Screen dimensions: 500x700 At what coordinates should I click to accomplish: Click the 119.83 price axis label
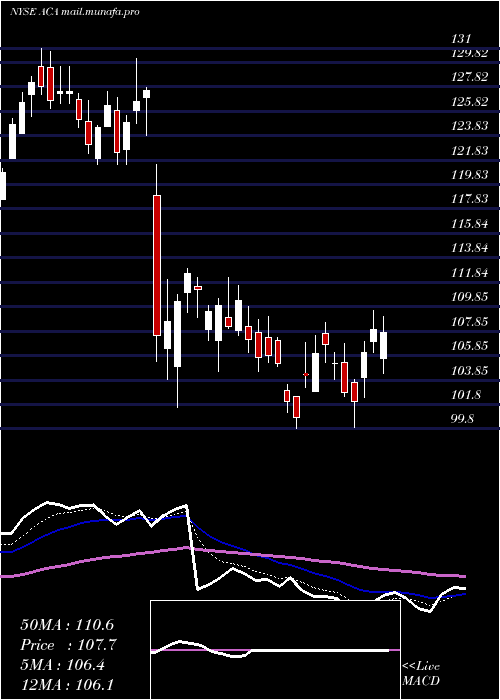(469, 175)
